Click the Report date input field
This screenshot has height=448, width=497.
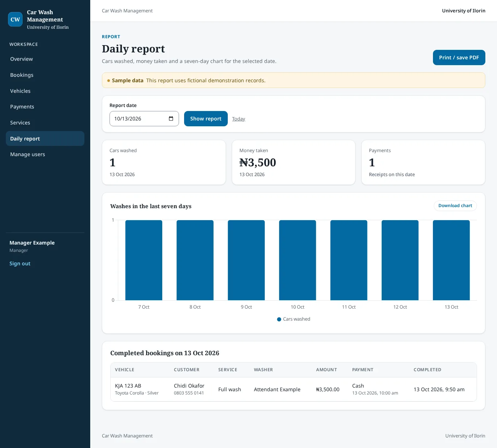click(144, 119)
